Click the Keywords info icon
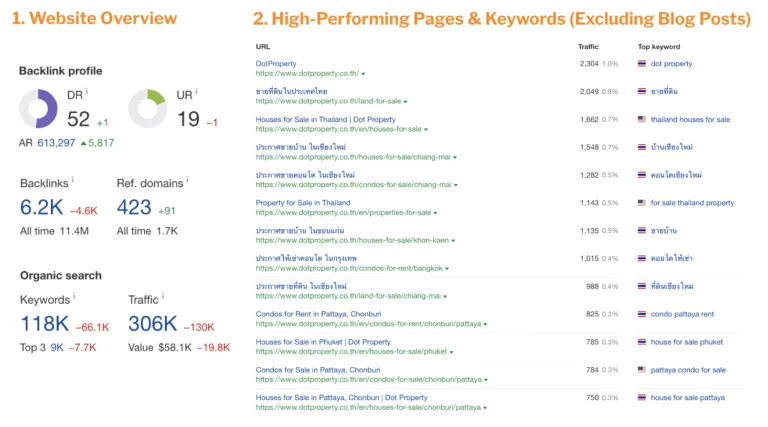The width and height of the screenshot is (768, 427). [x=74, y=296]
